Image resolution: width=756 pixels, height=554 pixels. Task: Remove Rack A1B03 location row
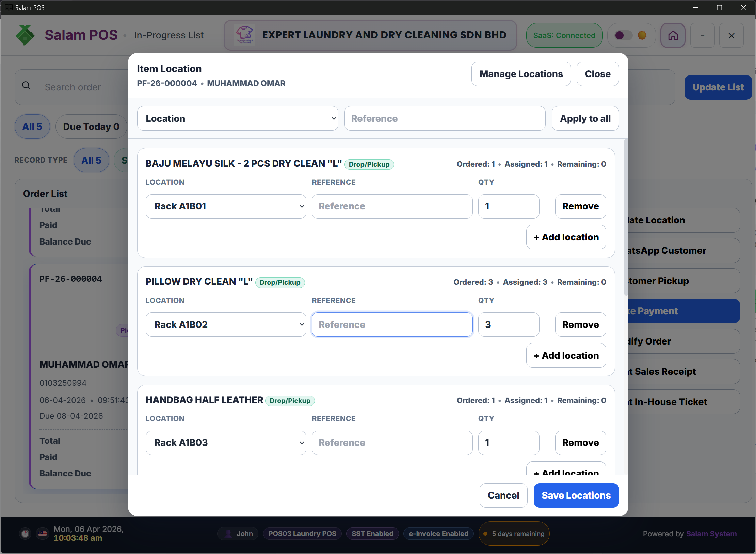click(580, 443)
